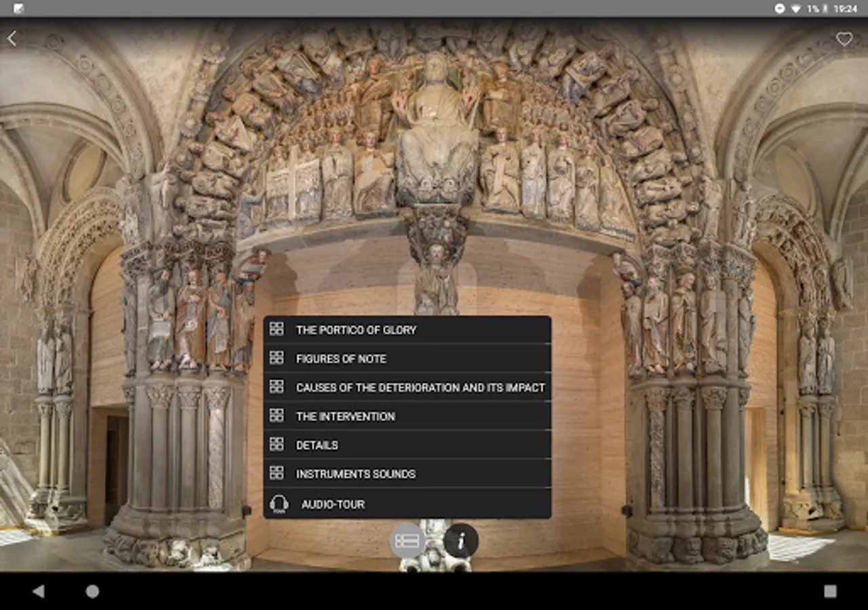Select Figures of Note entry

[x=407, y=359]
